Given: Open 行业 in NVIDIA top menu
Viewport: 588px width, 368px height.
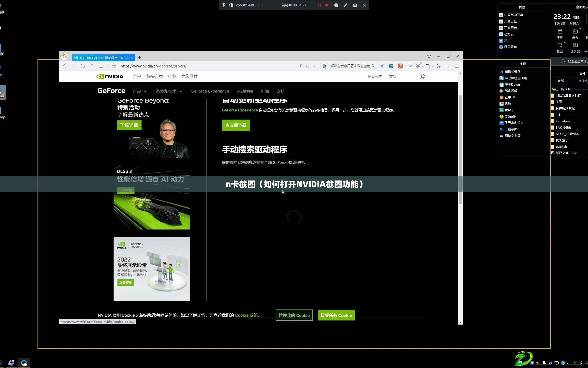Looking at the screenshot, I should click(x=172, y=76).
